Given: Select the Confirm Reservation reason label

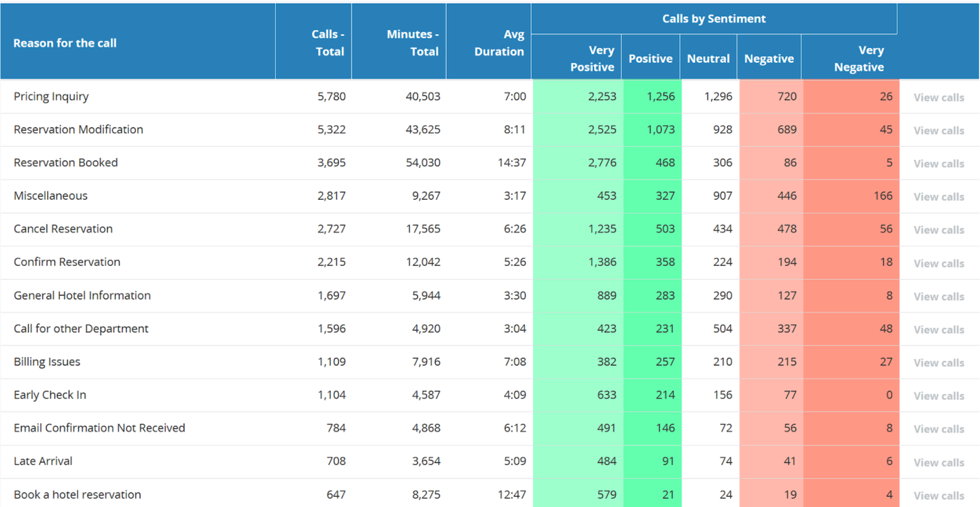Looking at the screenshot, I should tap(67, 262).
